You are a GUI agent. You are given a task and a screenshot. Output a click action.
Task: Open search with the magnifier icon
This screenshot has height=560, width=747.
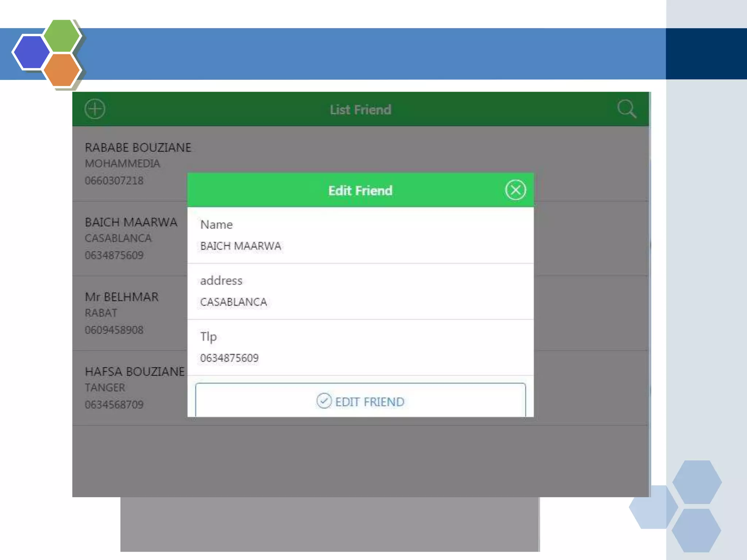coord(627,109)
